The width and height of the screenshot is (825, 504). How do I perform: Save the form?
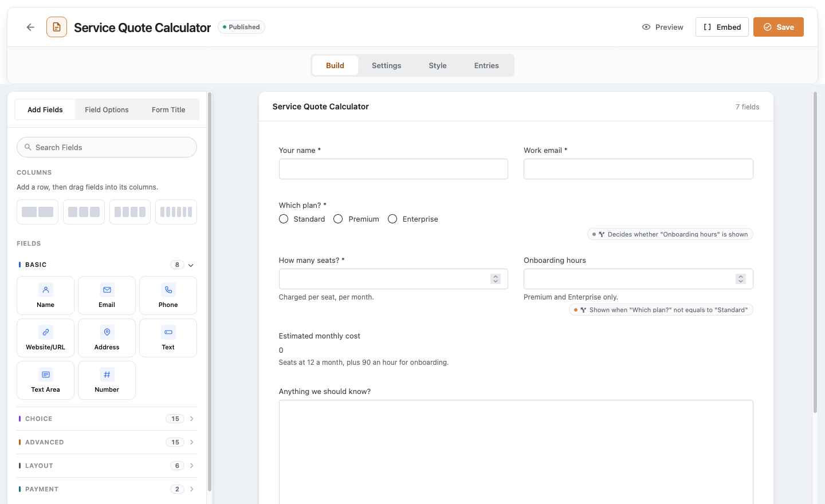pos(779,27)
